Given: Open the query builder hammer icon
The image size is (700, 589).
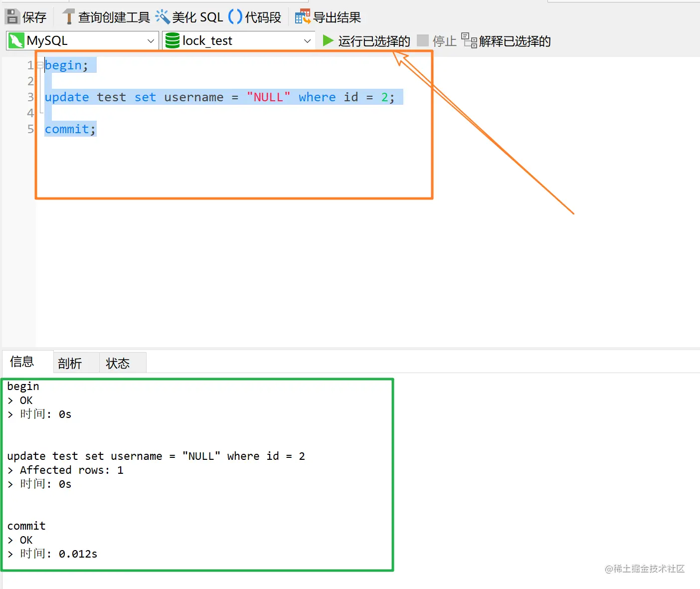Looking at the screenshot, I should pyautogui.click(x=68, y=17).
